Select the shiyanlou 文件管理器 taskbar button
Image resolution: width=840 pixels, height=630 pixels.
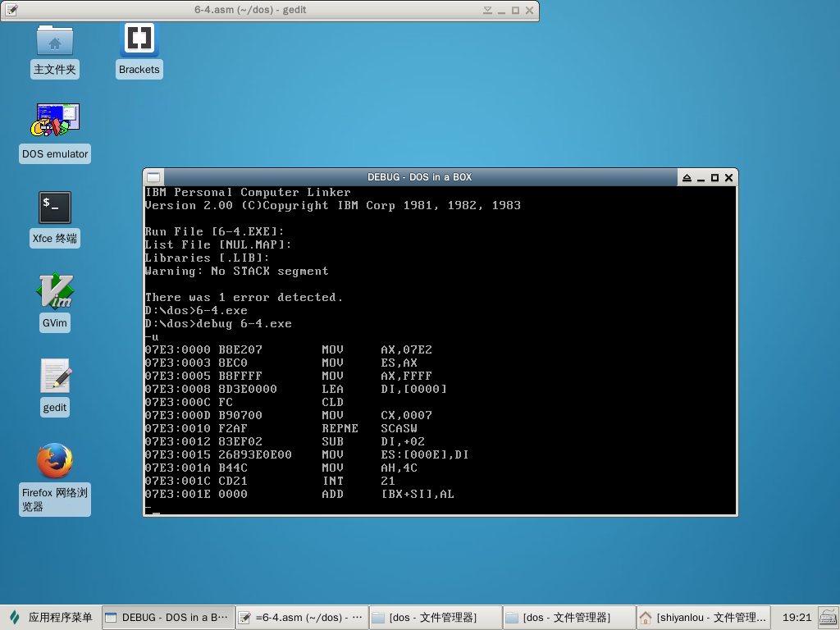(x=703, y=617)
